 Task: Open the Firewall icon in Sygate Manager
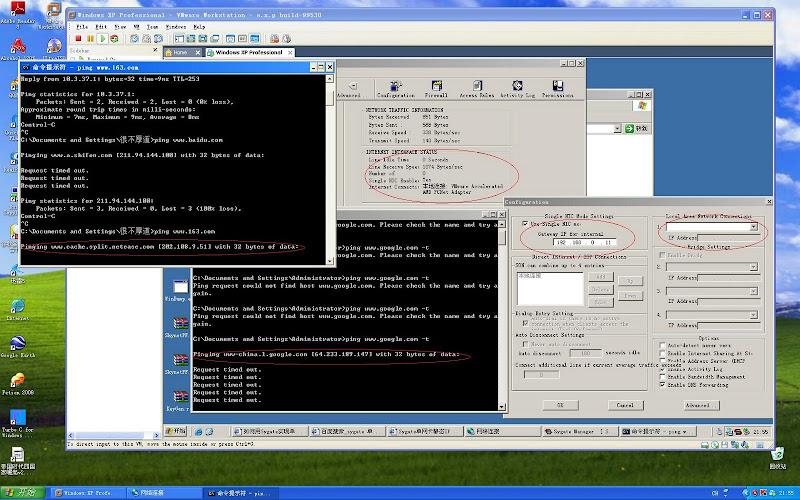(x=436, y=89)
